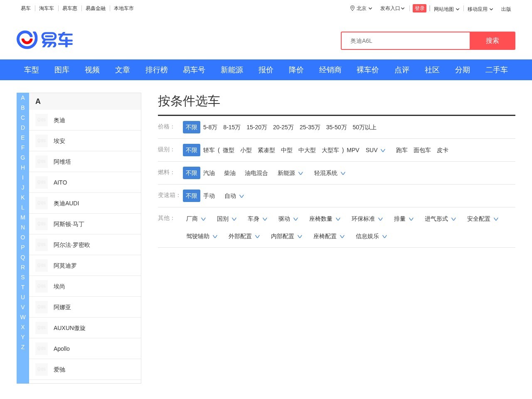Click the AITO brand logo

41,182
